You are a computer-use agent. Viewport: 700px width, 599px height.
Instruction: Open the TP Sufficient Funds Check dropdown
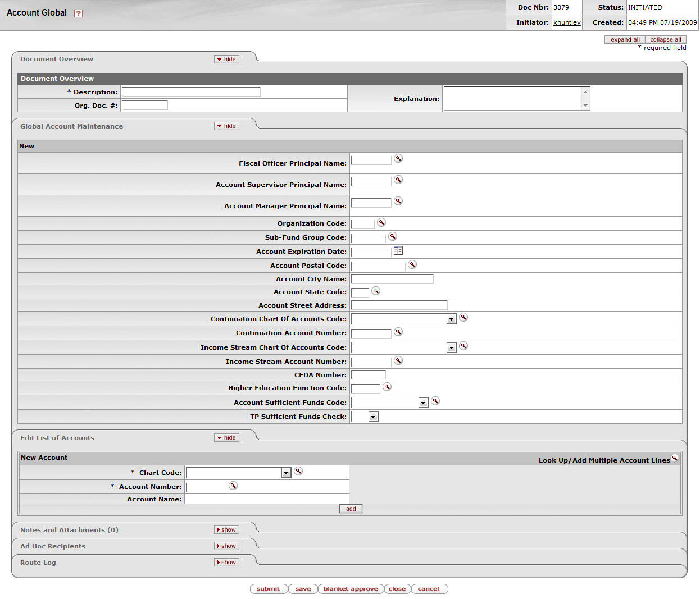point(365,417)
